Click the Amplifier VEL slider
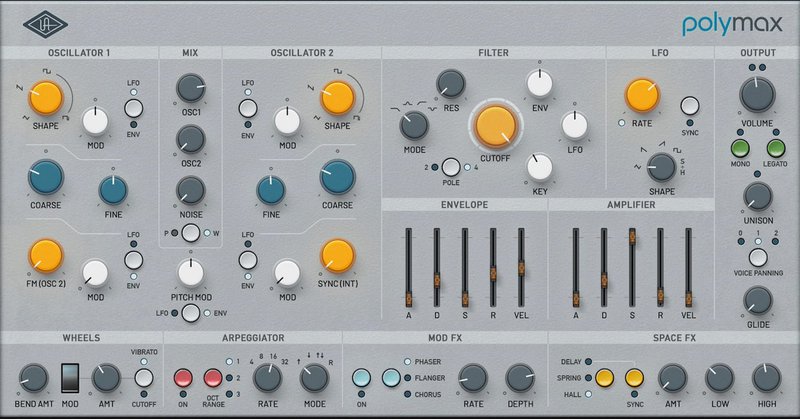The image size is (800, 419). [x=688, y=267]
